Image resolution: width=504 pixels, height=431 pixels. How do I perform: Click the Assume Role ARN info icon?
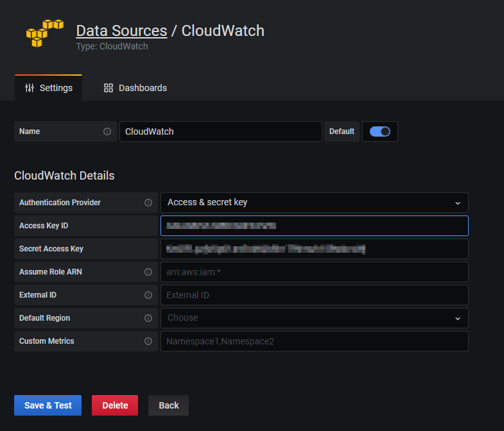click(x=148, y=272)
